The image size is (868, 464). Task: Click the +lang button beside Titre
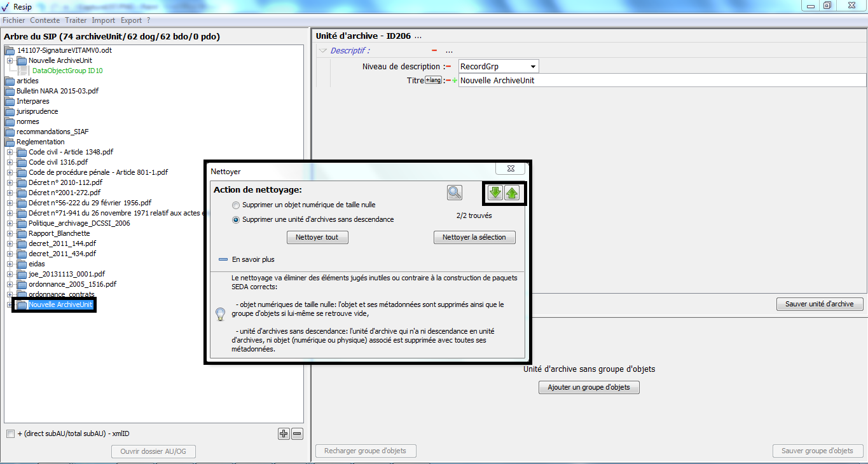pyautogui.click(x=433, y=80)
